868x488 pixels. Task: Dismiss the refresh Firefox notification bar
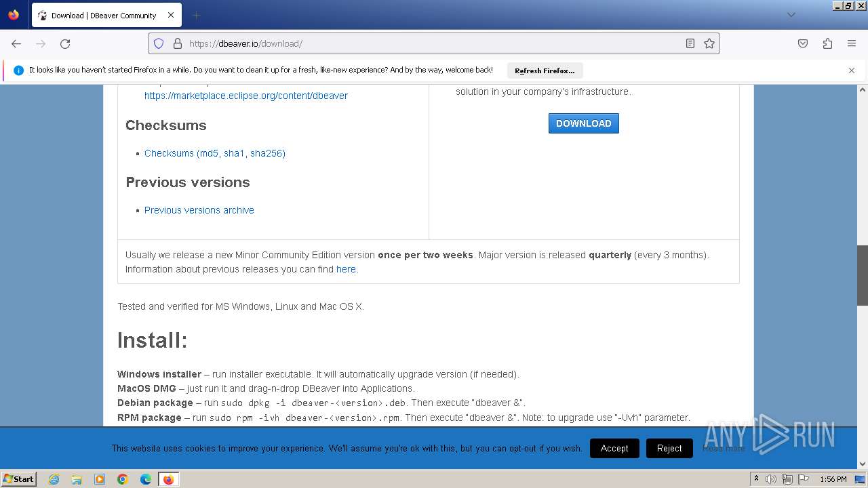pyautogui.click(x=852, y=70)
